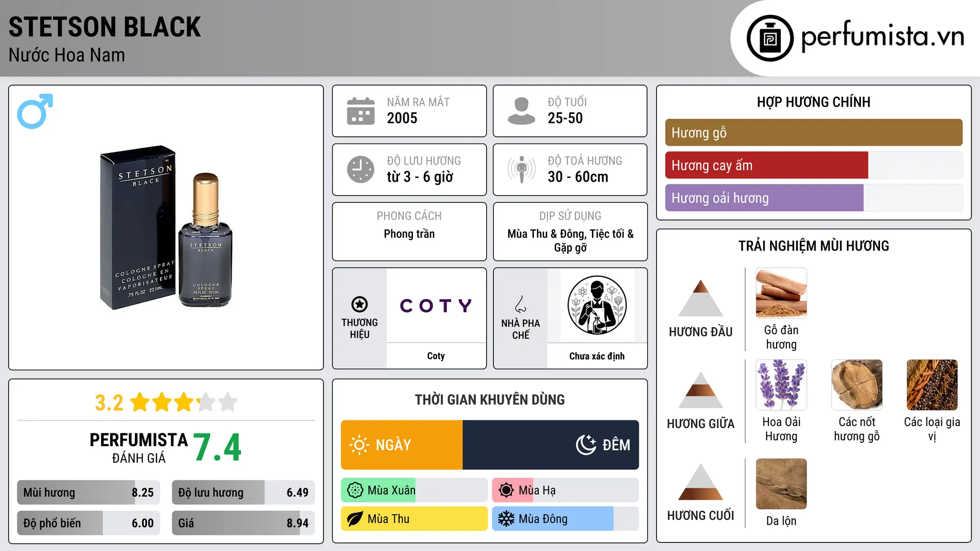Click the release year 2005 value
This screenshot has height=551, width=980.
402,118
